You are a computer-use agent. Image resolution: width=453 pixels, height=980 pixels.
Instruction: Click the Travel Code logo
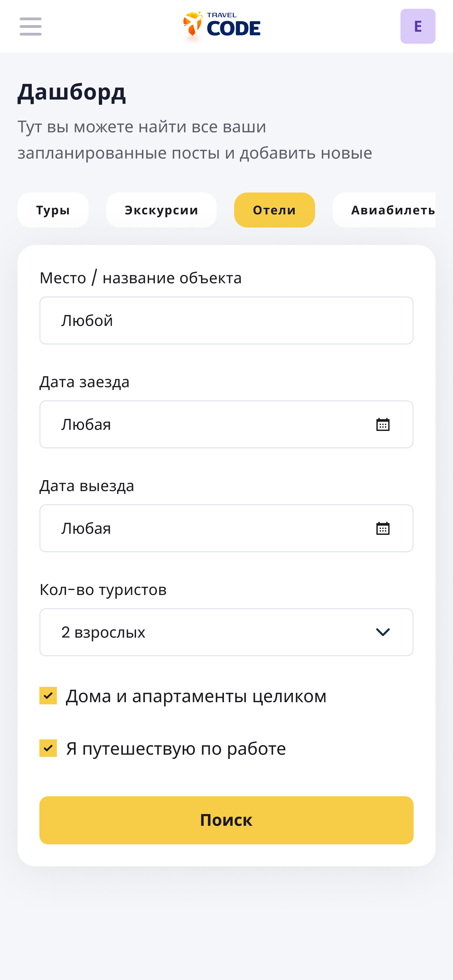(222, 26)
